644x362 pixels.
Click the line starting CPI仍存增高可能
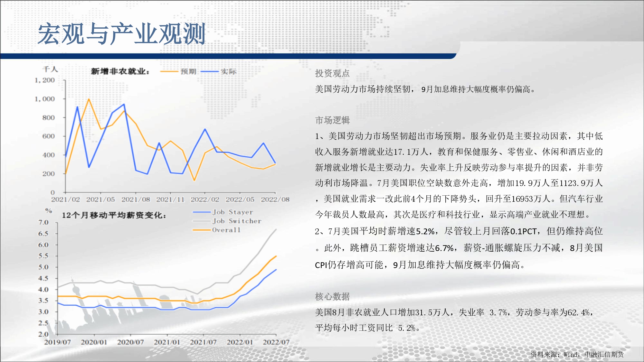coord(420,265)
